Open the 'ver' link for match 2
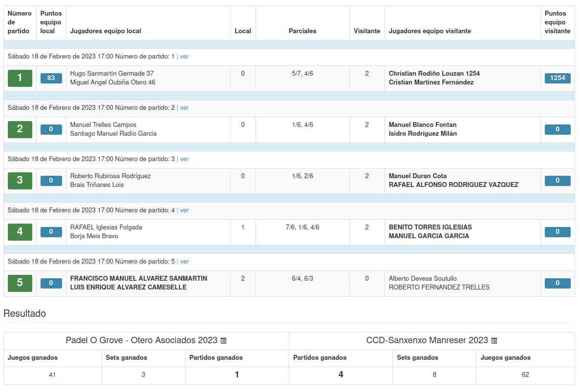Viewport: 580px width, 392px height. click(x=184, y=108)
